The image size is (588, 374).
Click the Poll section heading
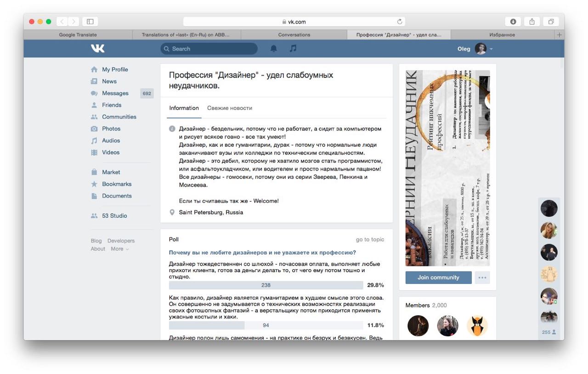tap(174, 239)
